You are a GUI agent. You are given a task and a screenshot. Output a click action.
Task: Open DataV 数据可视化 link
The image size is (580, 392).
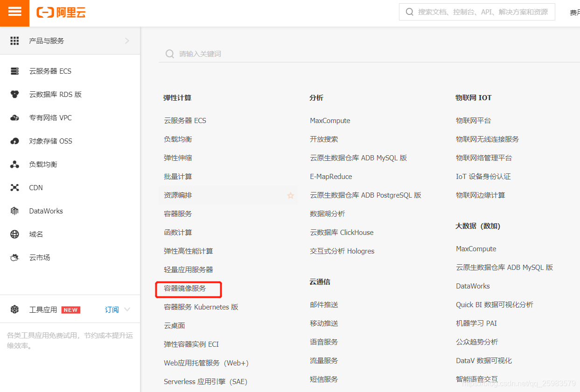tap(484, 361)
